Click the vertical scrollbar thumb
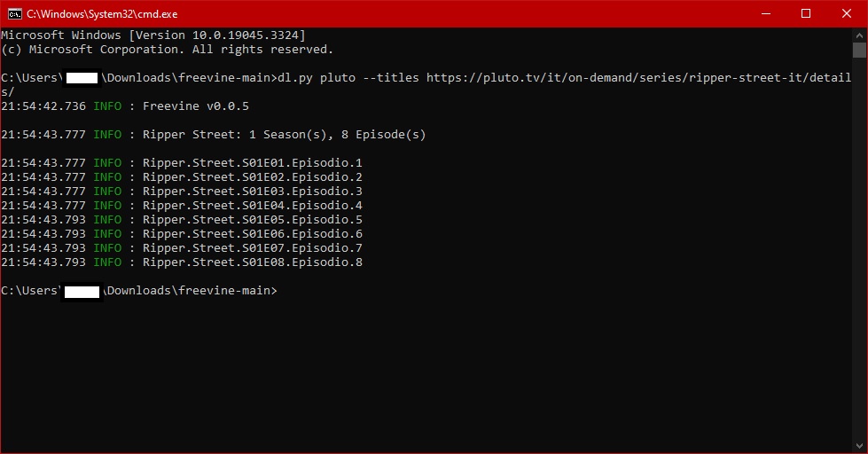The height and width of the screenshot is (454, 868). click(x=860, y=50)
